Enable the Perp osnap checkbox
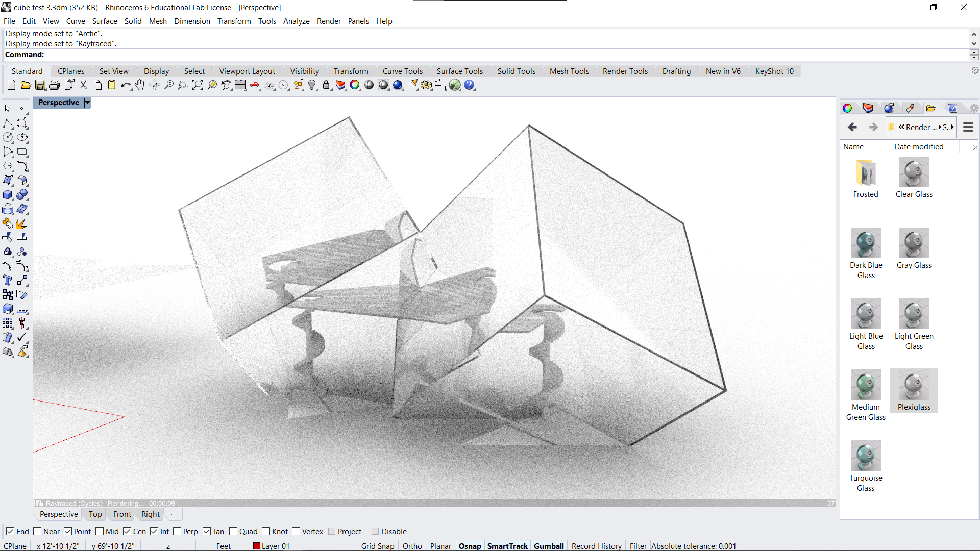This screenshot has height=551, width=980. pos(177,531)
